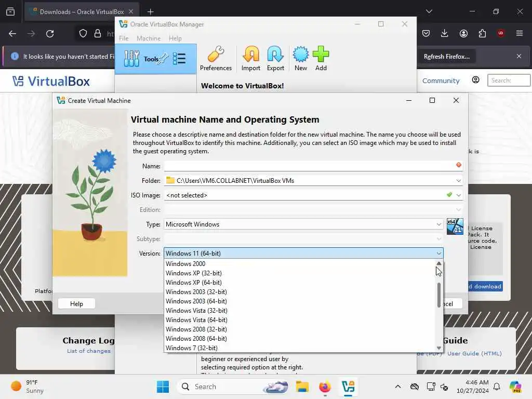Click scroll up arrow in Version list
The image size is (532, 399).
click(x=439, y=263)
